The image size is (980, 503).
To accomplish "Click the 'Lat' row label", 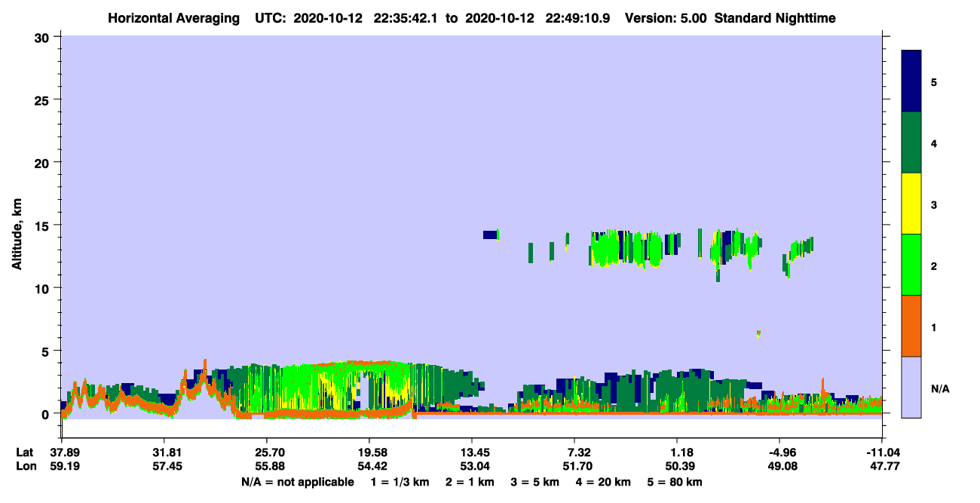I will (25, 452).
